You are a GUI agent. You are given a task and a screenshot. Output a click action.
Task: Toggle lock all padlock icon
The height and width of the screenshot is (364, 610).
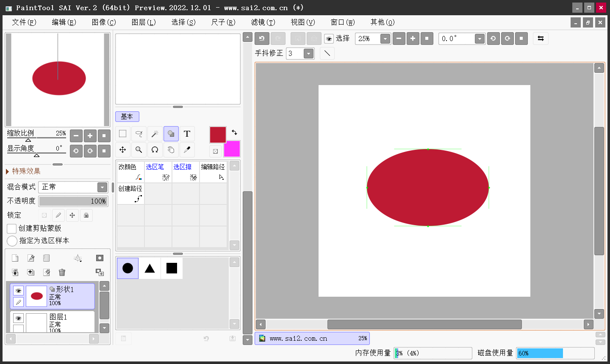(86, 215)
